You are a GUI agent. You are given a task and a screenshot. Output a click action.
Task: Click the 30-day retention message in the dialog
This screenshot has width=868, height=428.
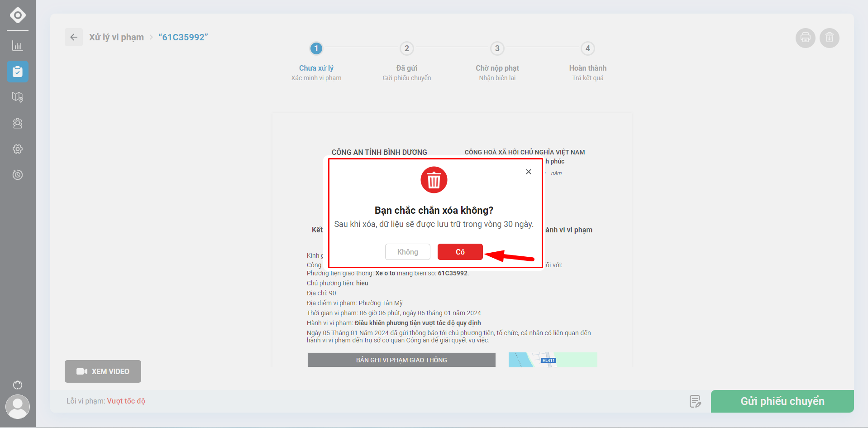point(434,224)
